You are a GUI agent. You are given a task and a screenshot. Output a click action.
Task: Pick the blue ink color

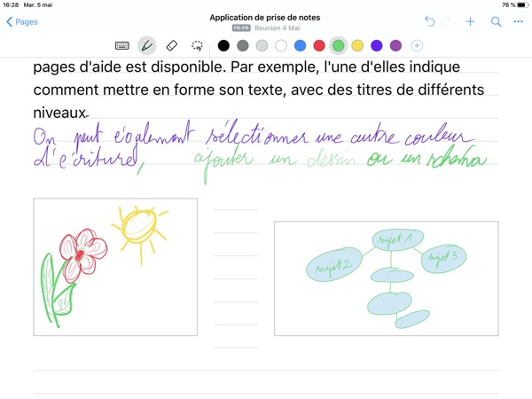(300, 45)
